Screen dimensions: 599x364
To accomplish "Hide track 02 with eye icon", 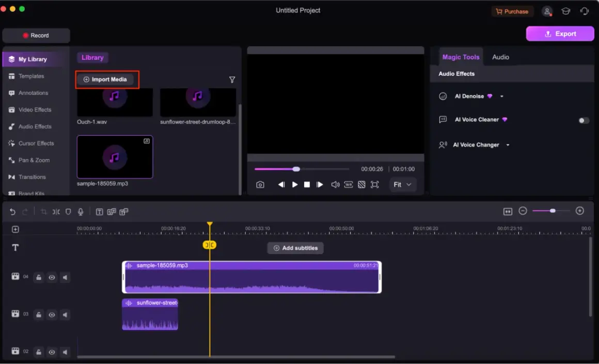I will pos(52,352).
